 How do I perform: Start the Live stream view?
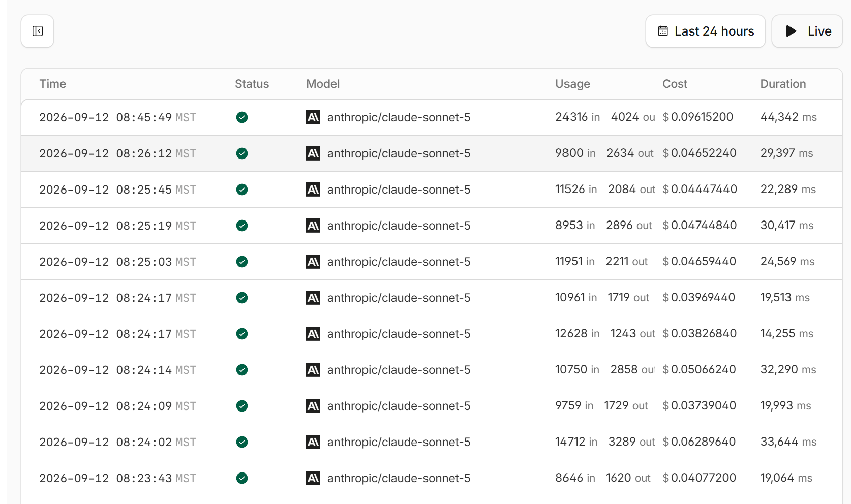tap(807, 31)
